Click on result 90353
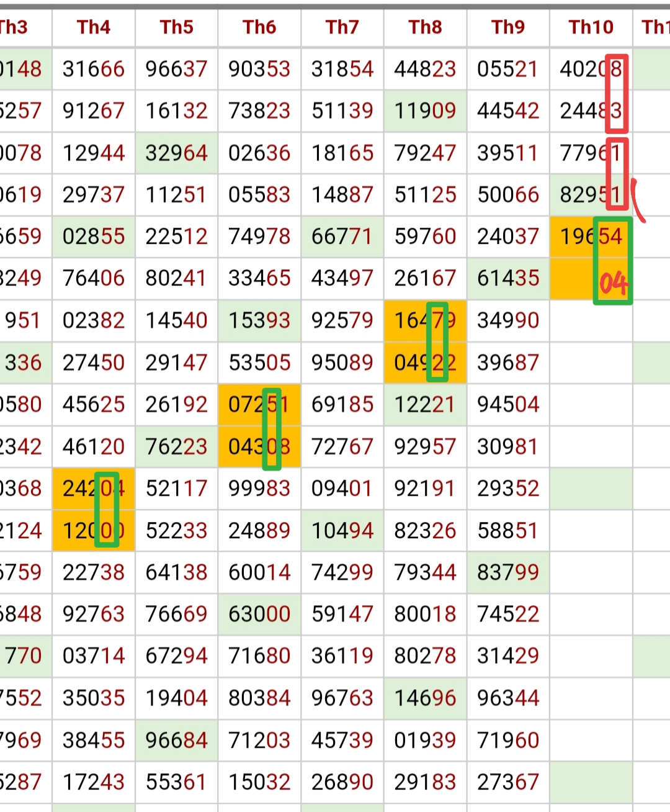 click(x=259, y=69)
